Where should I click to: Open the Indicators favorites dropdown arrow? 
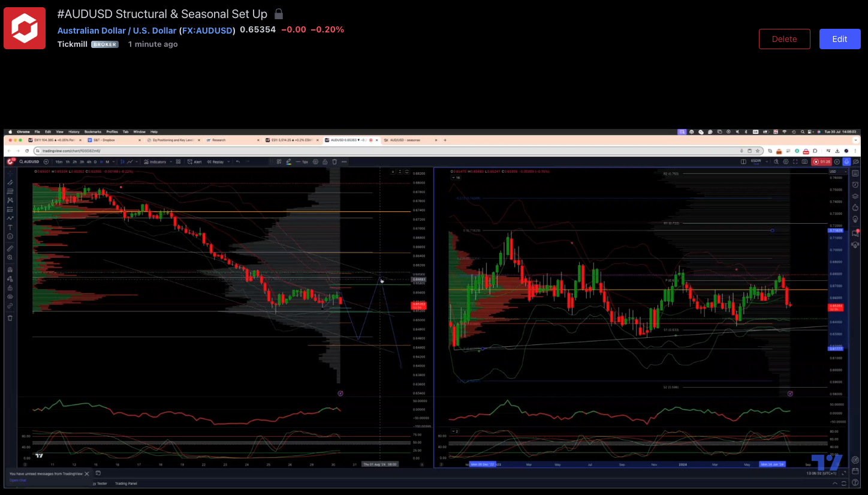171,161
